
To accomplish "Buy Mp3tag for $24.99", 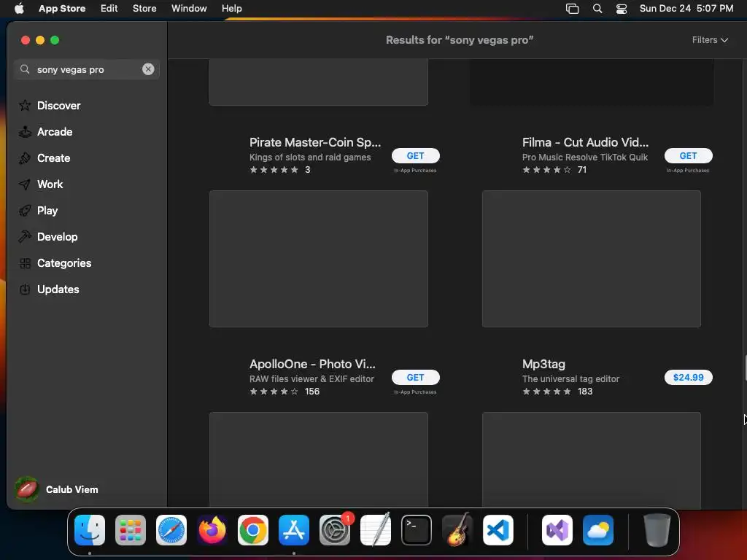I will click(x=689, y=377).
